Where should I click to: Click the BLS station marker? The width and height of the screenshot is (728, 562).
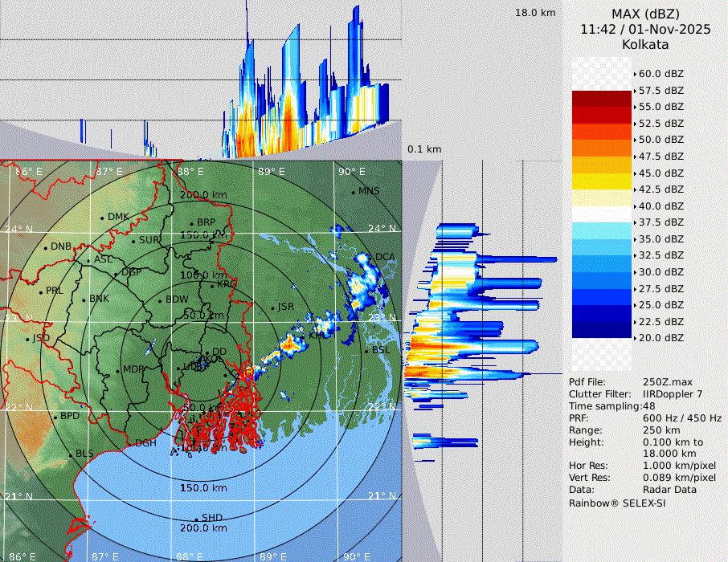[71, 454]
